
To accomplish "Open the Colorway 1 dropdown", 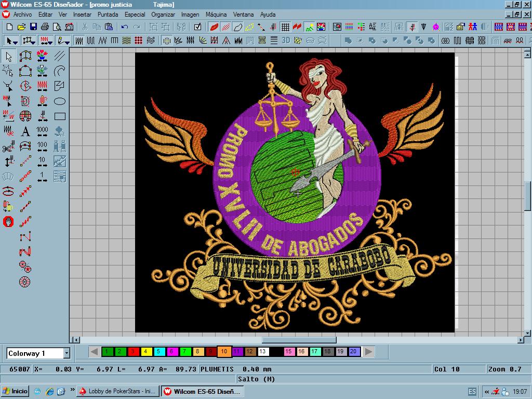I will [x=66, y=353].
